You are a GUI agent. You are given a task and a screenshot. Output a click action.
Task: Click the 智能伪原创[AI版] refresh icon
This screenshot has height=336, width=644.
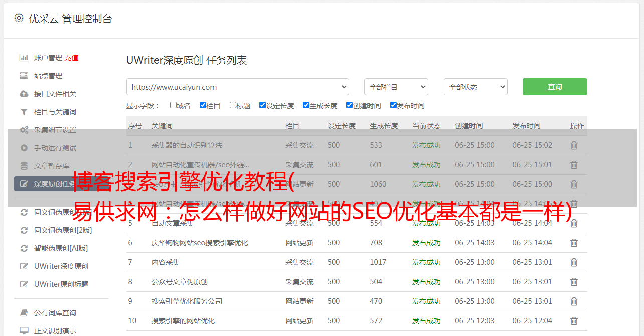pyautogui.click(x=24, y=248)
